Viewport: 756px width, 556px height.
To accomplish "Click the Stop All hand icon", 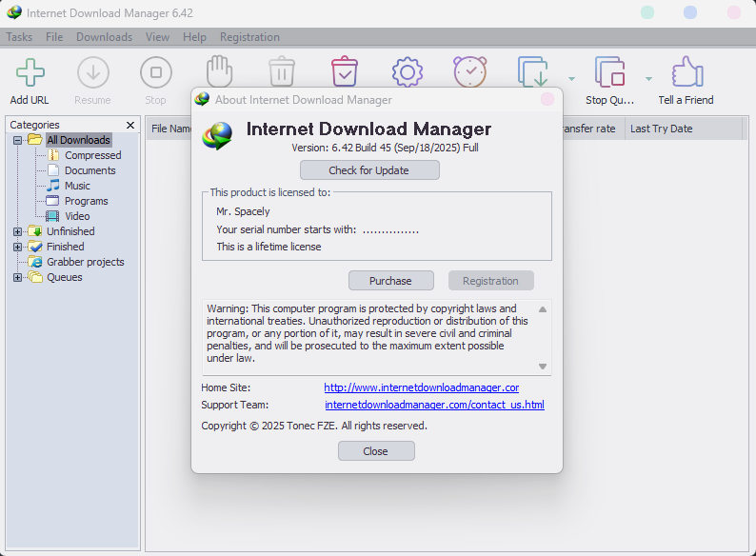I will click(219, 71).
